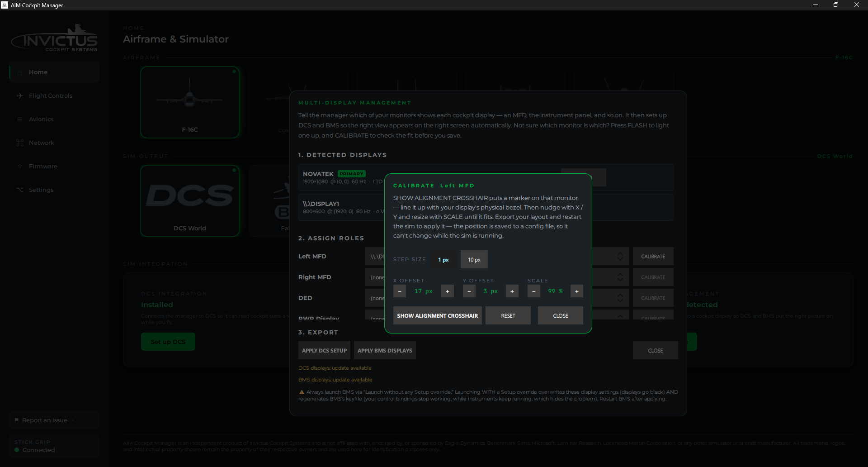Image resolution: width=868 pixels, height=467 pixels.
Task: Click BMS displays update available text
Action: click(335, 380)
